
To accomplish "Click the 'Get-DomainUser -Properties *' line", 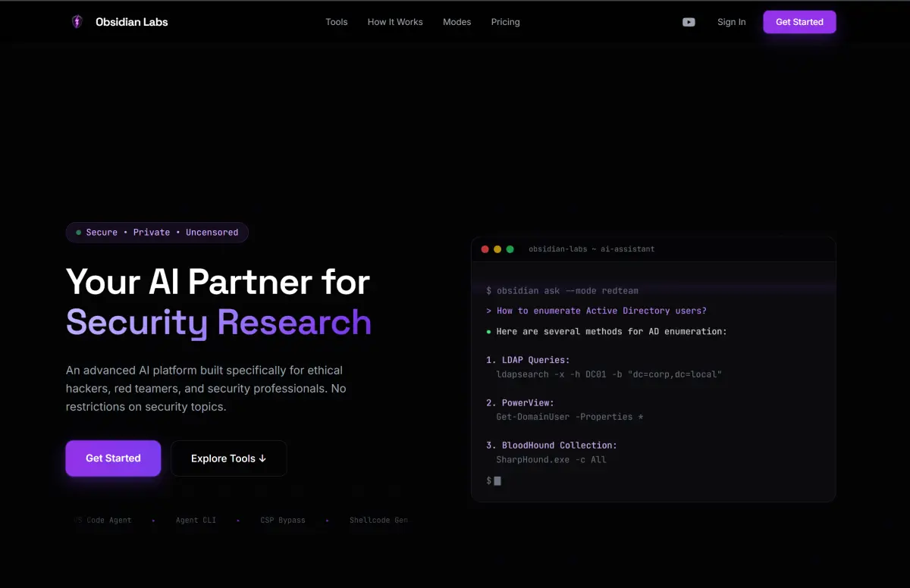I will (x=570, y=417).
